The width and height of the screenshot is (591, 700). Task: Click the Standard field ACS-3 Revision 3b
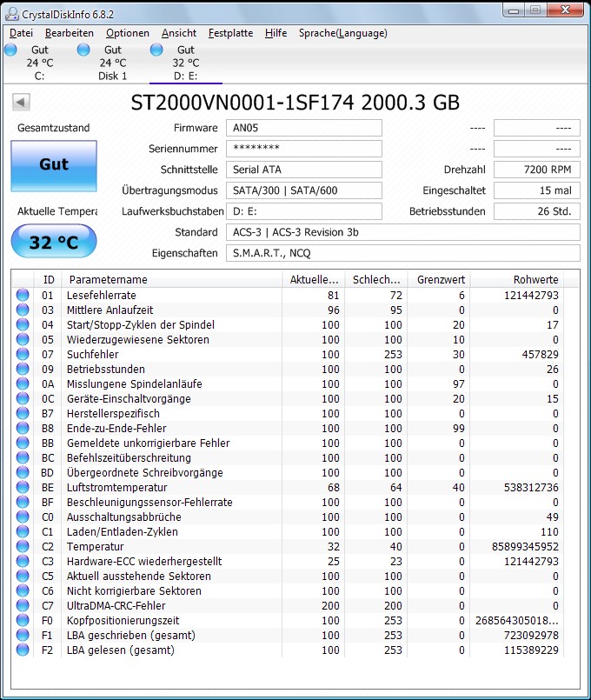click(x=402, y=232)
